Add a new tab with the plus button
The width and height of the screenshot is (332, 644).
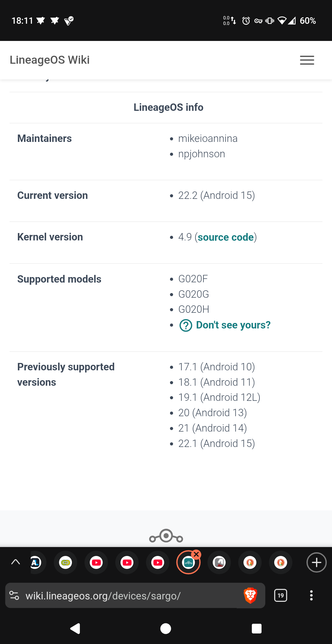coord(316,562)
